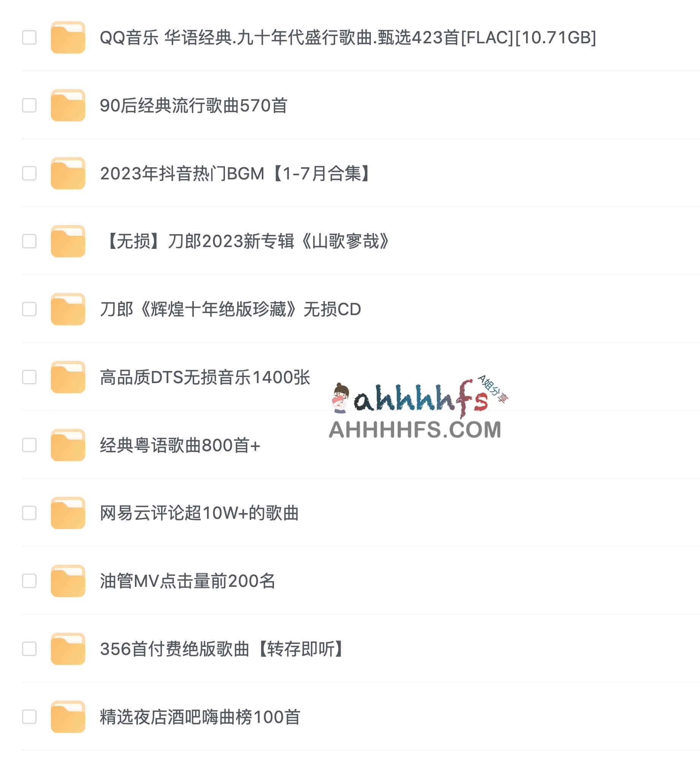The height and width of the screenshot is (767, 700).
Task: Open folder icon for 高品质DTS无损音乐1400张
Action: click(68, 377)
